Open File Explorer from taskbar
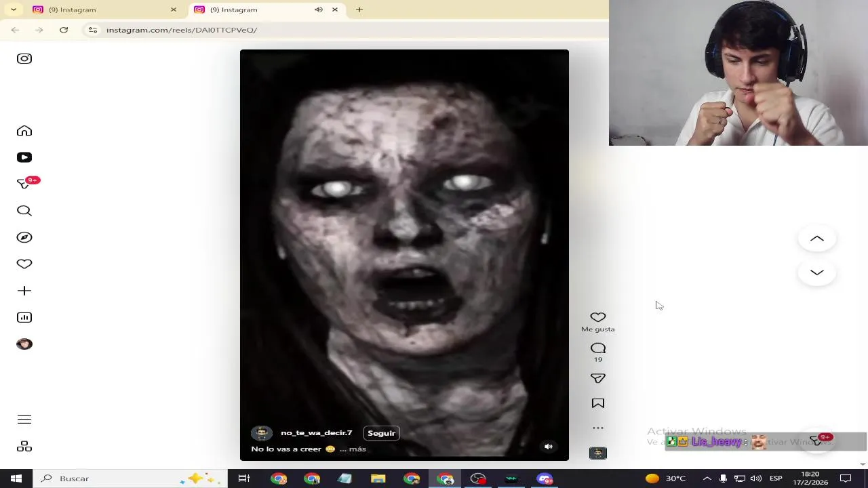868x488 pixels. point(378,479)
